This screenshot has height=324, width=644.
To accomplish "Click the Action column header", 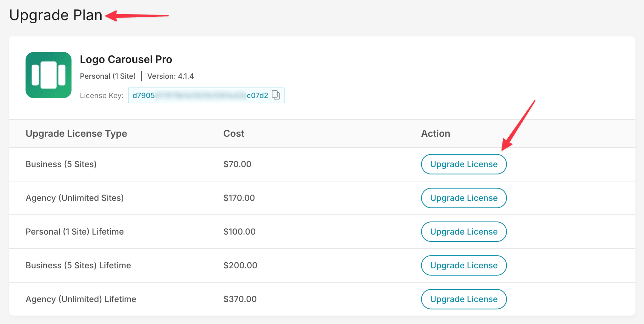I will [435, 133].
